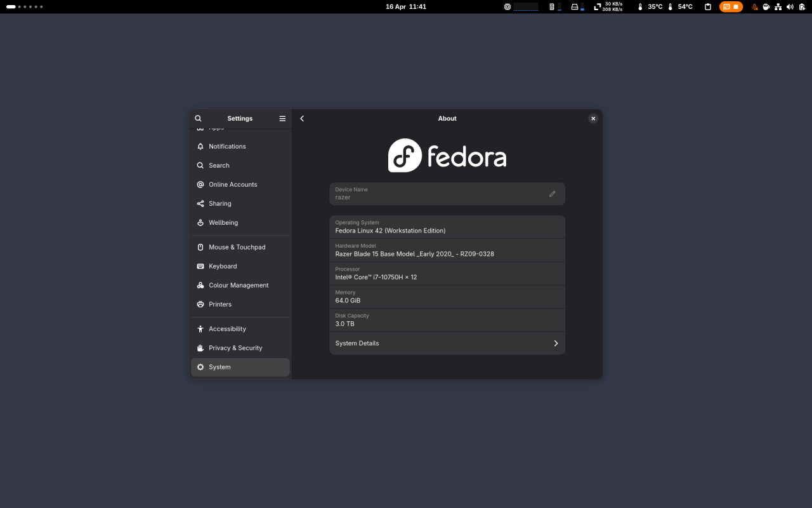The image size is (812, 508).
Task: Open the caffeine coffee cup indicator
Action: pyautogui.click(x=766, y=7)
